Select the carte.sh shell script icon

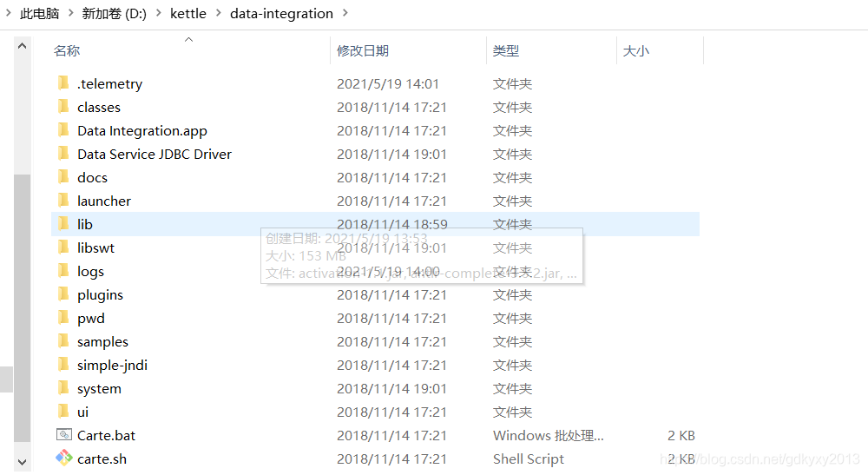[x=64, y=458]
